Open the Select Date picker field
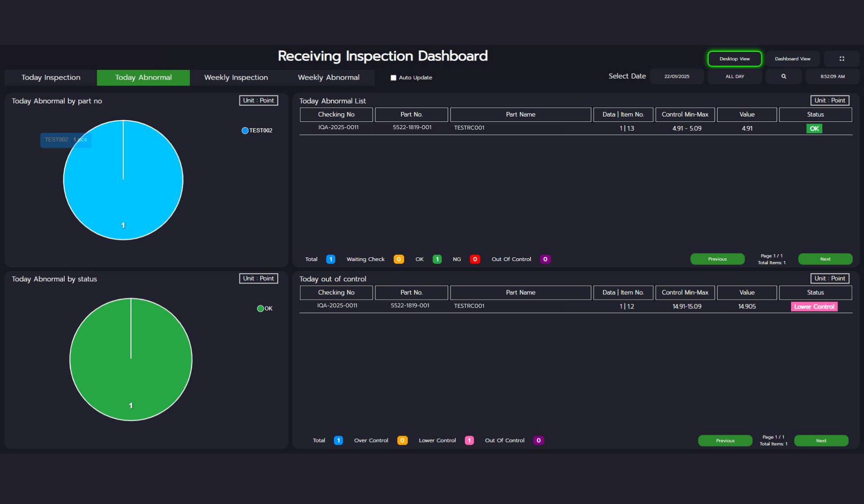Image resolution: width=864 pixels, height=504 pixels. coord(676,76)
